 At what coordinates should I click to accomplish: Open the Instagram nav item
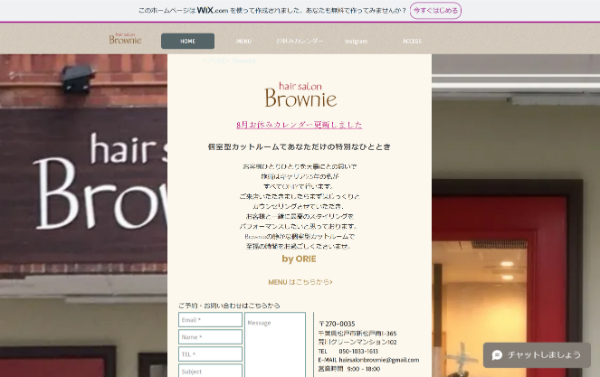356,41
